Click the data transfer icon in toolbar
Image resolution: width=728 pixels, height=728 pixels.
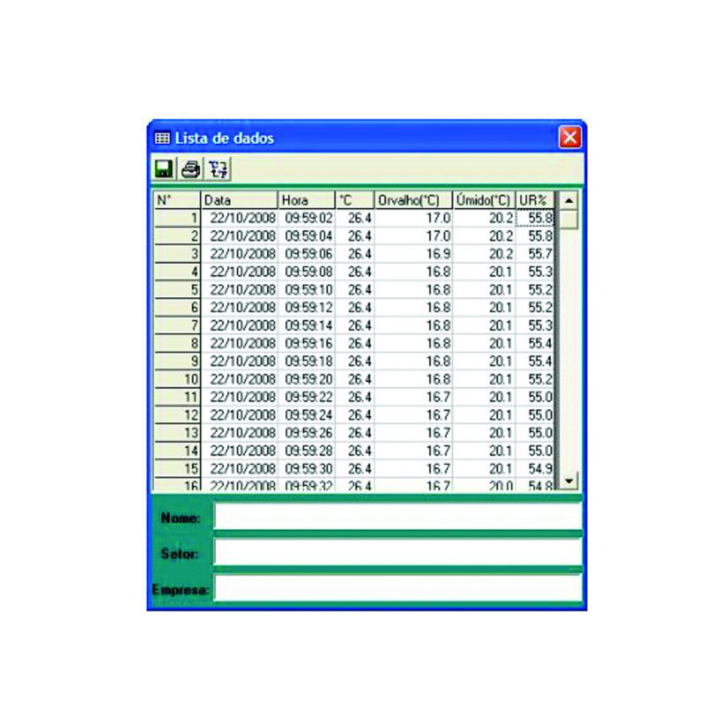click(x=218, y=169)
